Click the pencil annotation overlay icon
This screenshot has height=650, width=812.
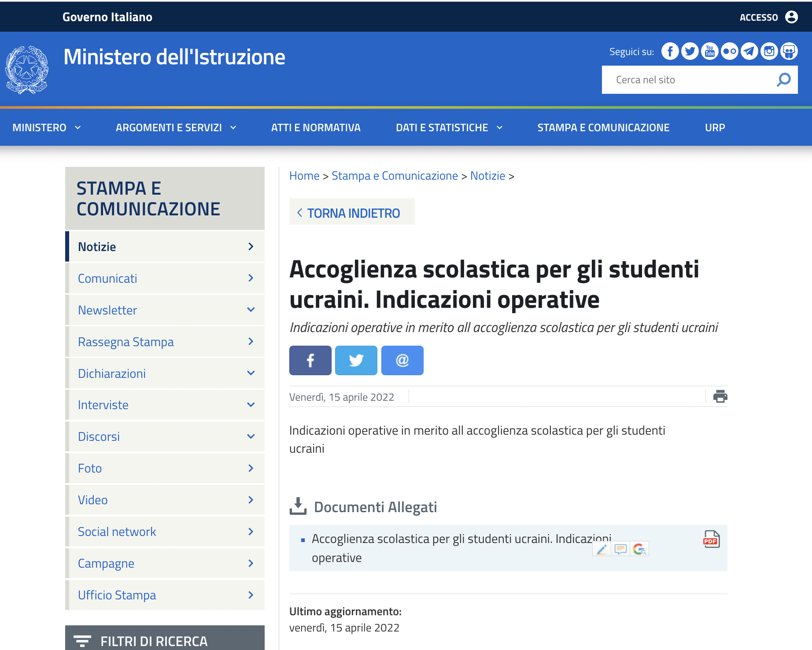point(602,549)
